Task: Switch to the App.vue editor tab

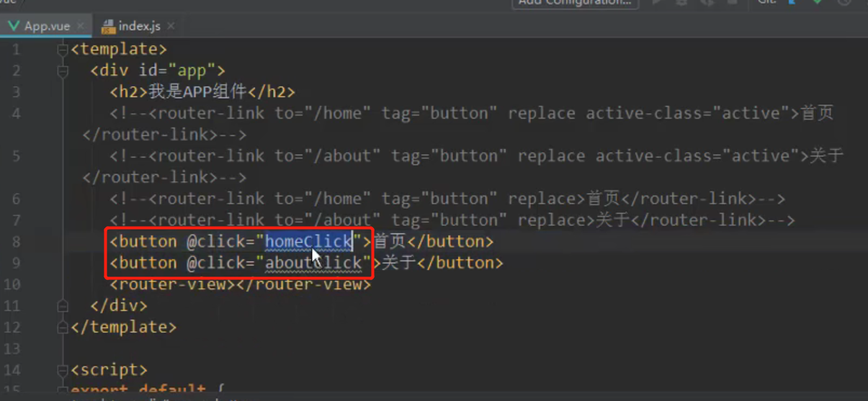Action: (x=47, y=26)
